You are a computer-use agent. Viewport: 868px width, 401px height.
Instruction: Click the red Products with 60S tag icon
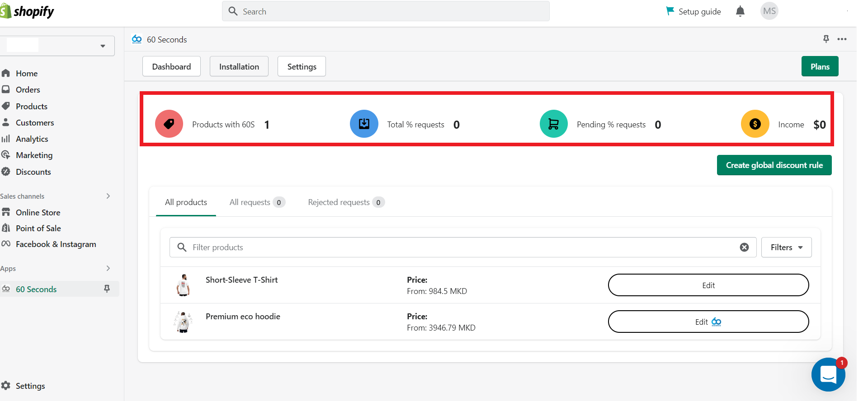(169, 124)
